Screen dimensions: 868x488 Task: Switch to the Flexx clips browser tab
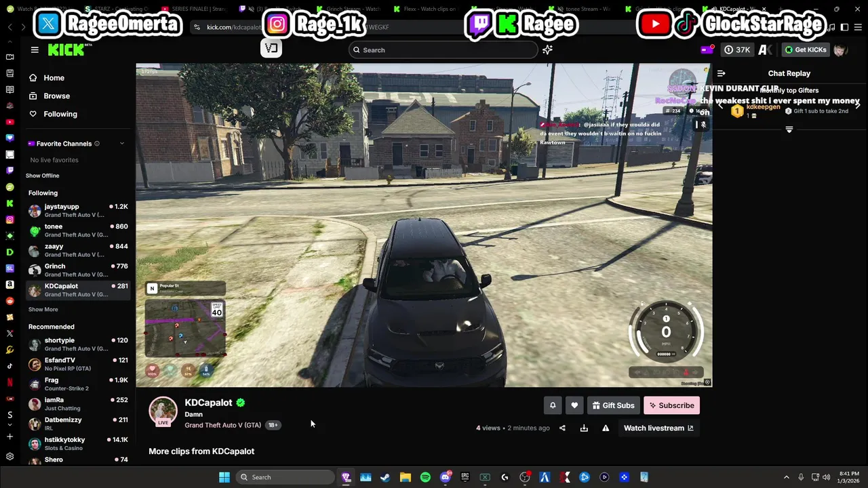[425, 9]
